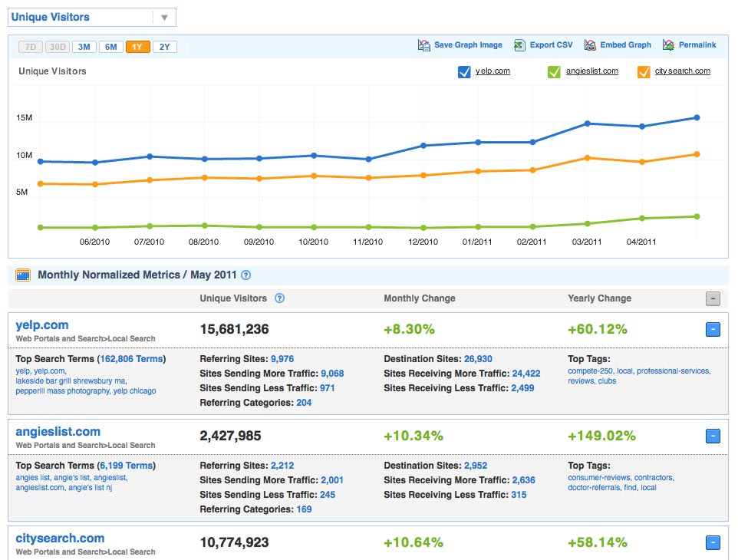738x560 pixels.
Task: Click yelp Destination Sites value 26,930
Action: point(478,359)
